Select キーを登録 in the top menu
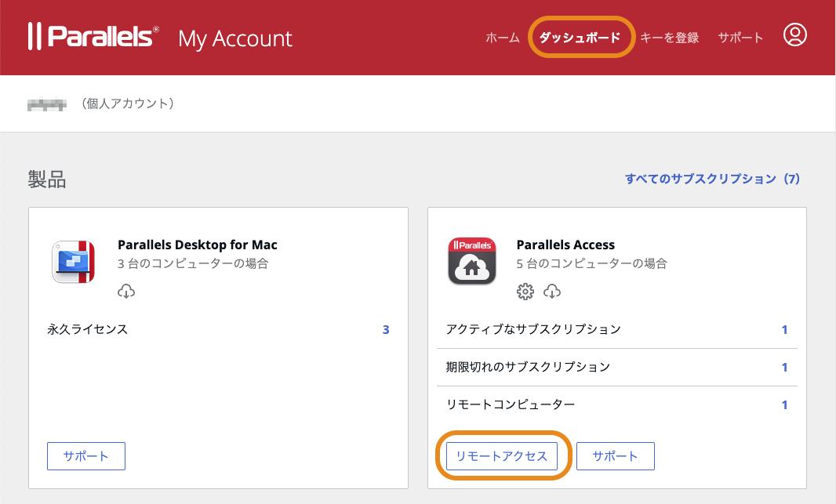Screen dimensions: 836x504 coord(669,37)
